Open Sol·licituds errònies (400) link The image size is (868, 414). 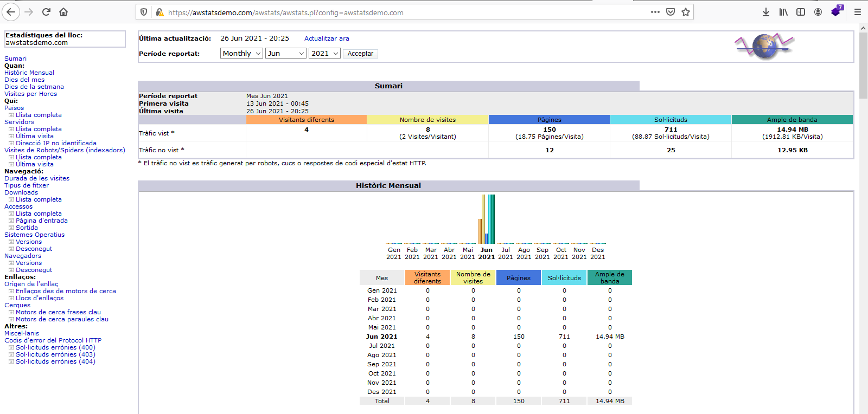(55, 347)
